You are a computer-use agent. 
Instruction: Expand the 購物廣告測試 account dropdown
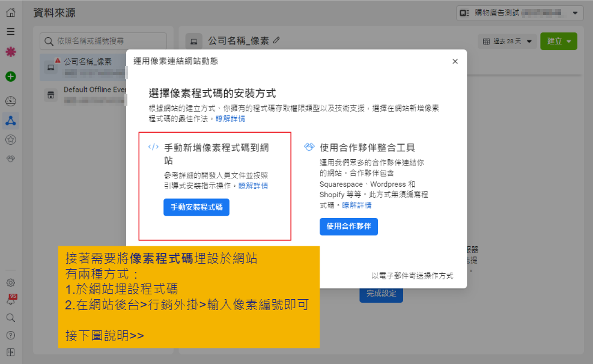pos(520,13)
